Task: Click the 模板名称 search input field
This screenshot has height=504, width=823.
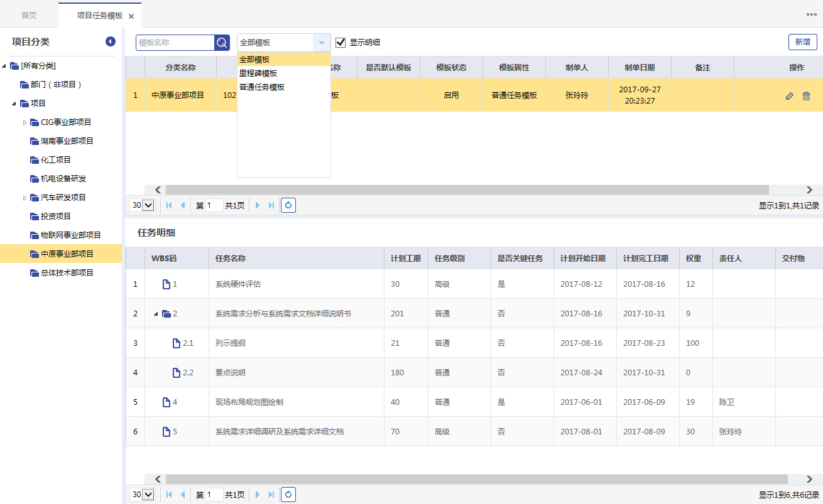Action: (175, 43)
